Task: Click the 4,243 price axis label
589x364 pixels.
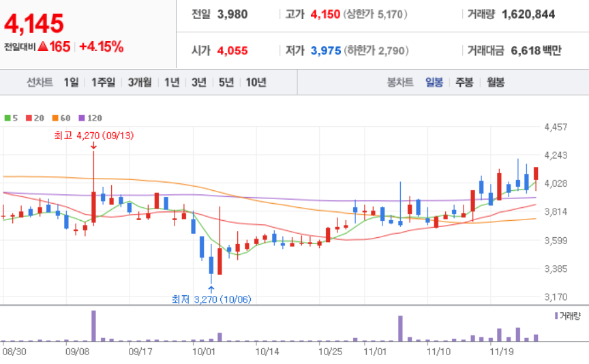Action: coord(556,155)
